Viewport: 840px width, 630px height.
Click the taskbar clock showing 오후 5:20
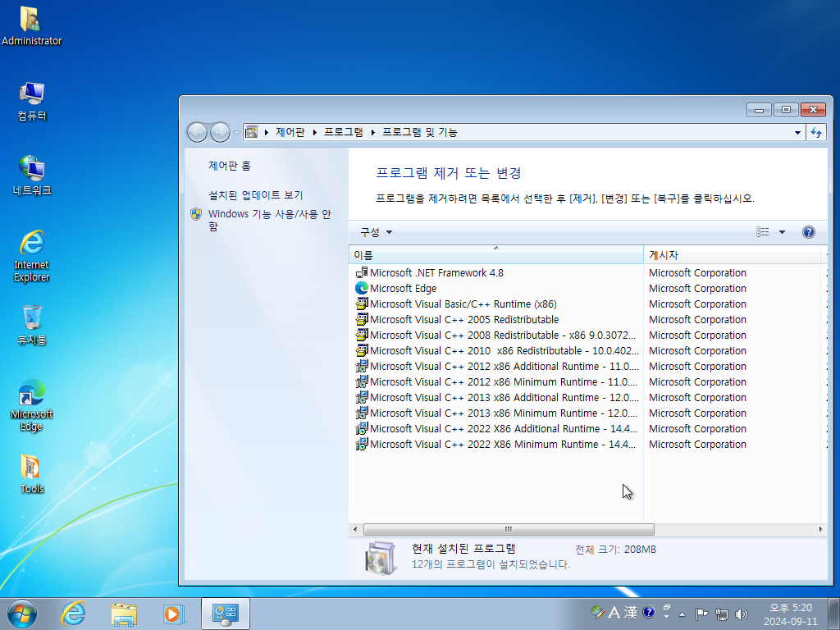click(x=791, y=614)
